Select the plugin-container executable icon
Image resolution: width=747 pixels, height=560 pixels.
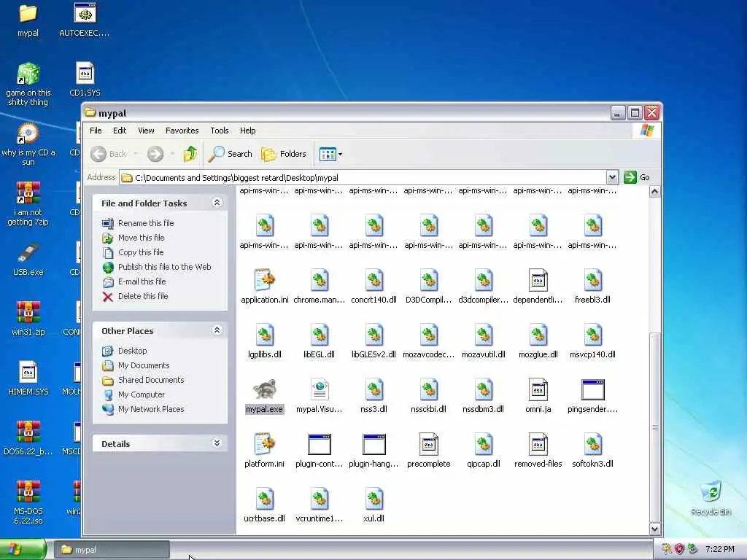320,444
